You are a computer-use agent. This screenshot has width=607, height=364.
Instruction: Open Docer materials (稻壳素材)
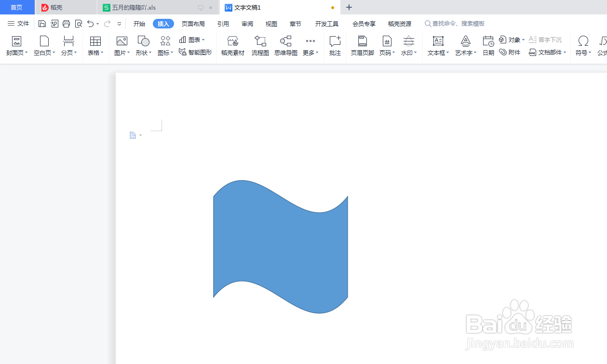233,46
